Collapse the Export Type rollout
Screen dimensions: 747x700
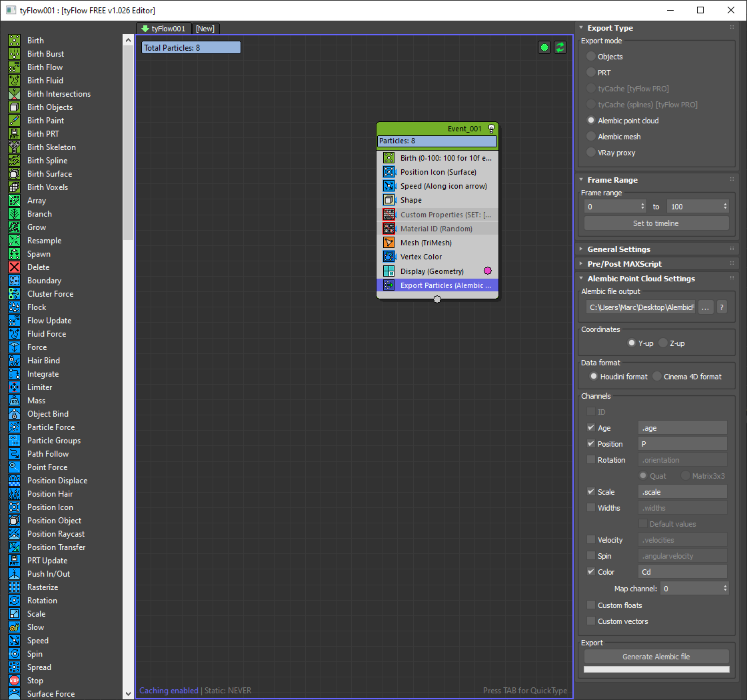(581, 27)
